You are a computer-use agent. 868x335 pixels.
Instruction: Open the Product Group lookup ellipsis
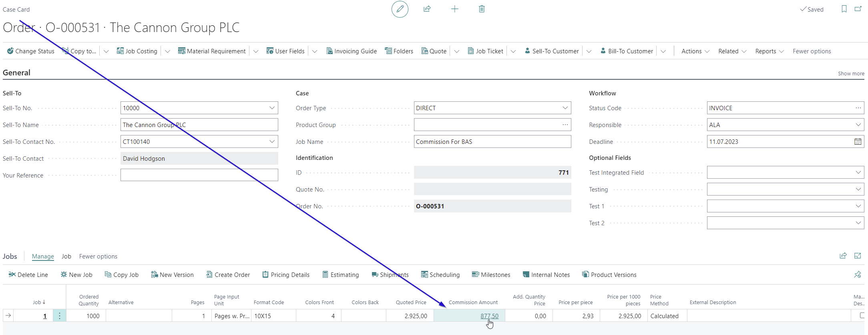tap(565, 125)
